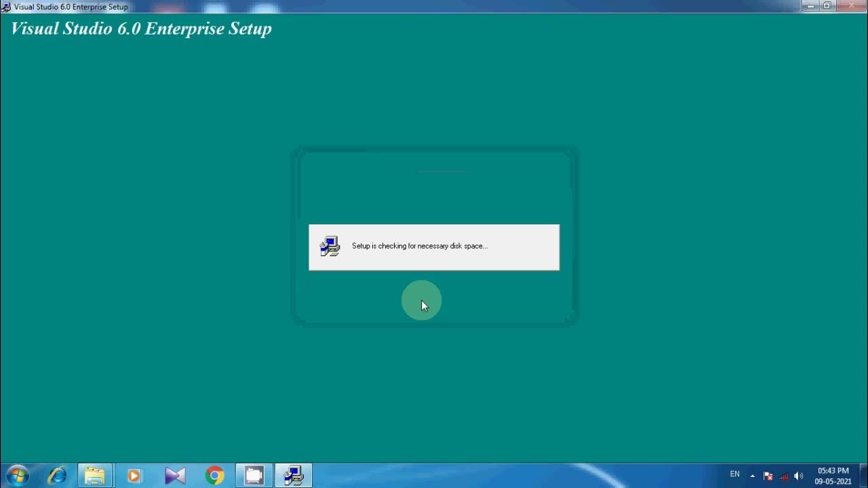Close the Visual Studio Setup window

pyautogui.click(x=850, y=5)
